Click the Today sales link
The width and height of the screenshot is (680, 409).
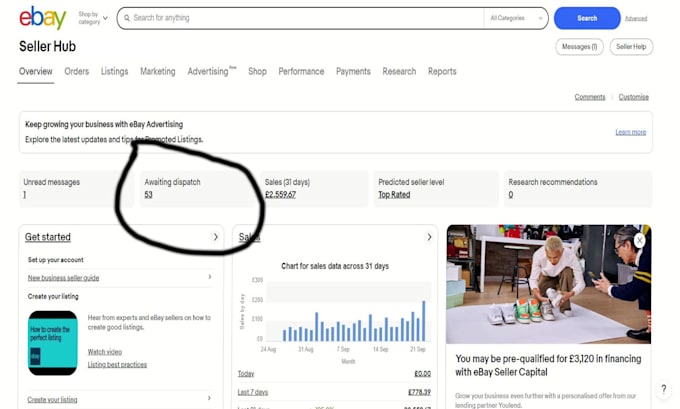coord(246,373)
